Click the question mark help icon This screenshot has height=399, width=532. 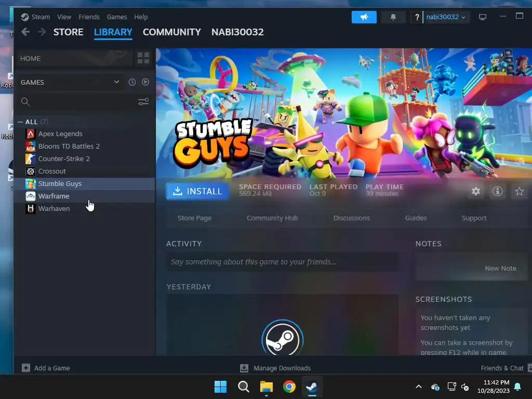tap(417, 17)
